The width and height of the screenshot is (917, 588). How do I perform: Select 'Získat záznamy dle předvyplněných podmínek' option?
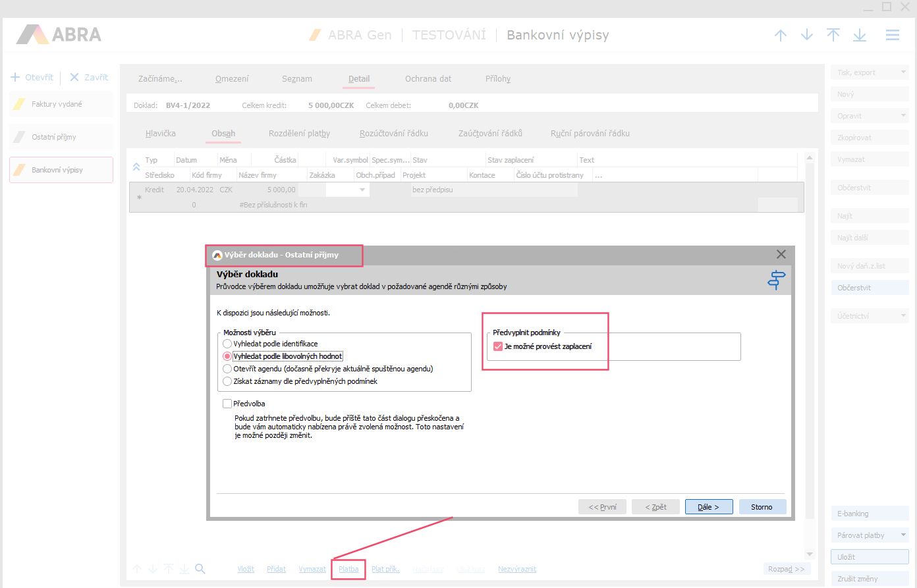227,381
